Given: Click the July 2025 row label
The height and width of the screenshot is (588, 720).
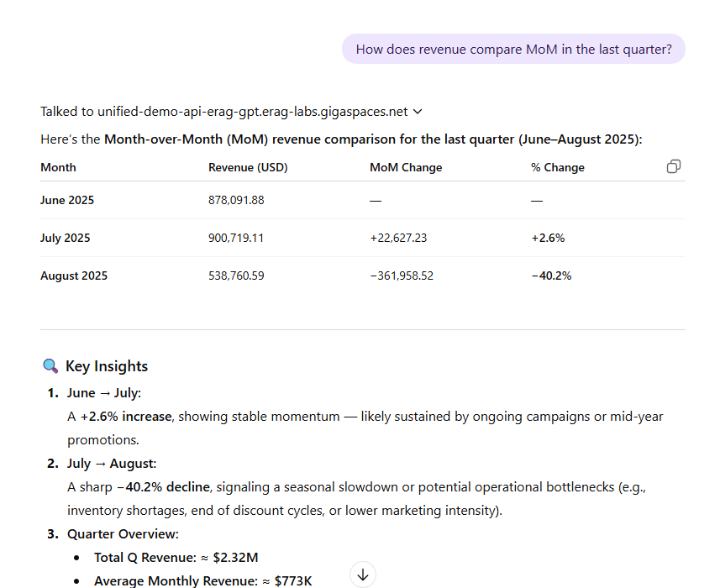Looking at the screenshot, I should tap(66, 238).
